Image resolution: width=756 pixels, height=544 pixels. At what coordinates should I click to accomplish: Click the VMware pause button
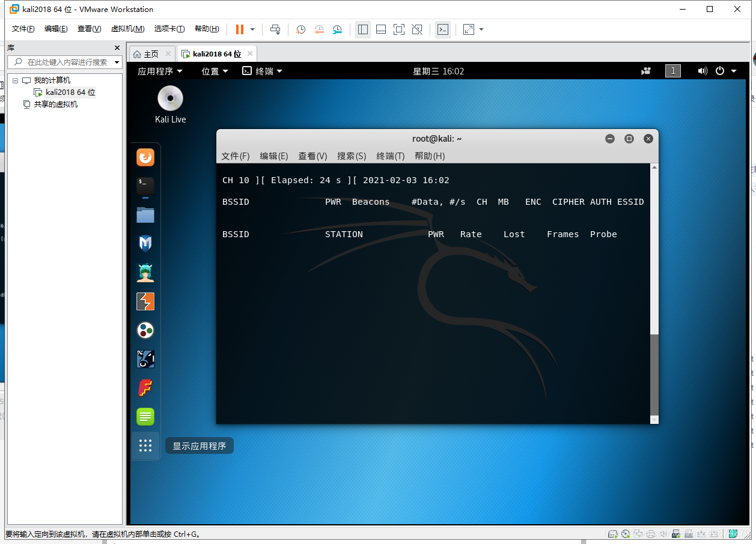tap(240, 29)
